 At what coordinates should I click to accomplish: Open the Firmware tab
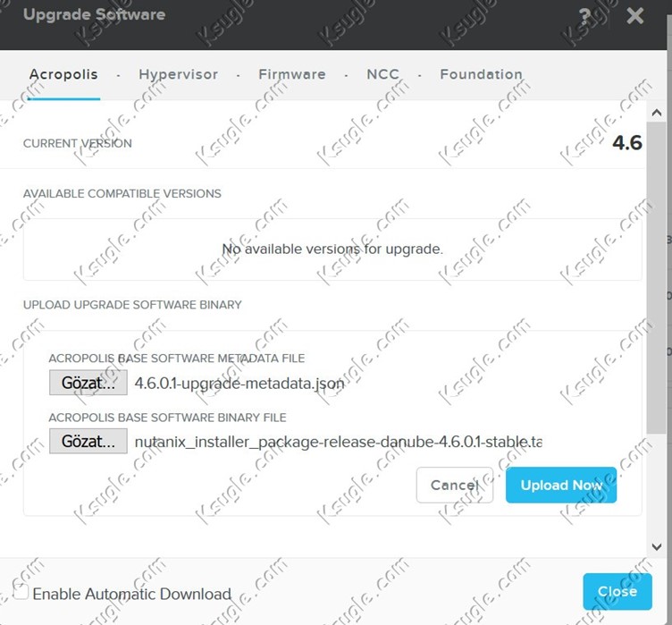(x=292, y=74)
